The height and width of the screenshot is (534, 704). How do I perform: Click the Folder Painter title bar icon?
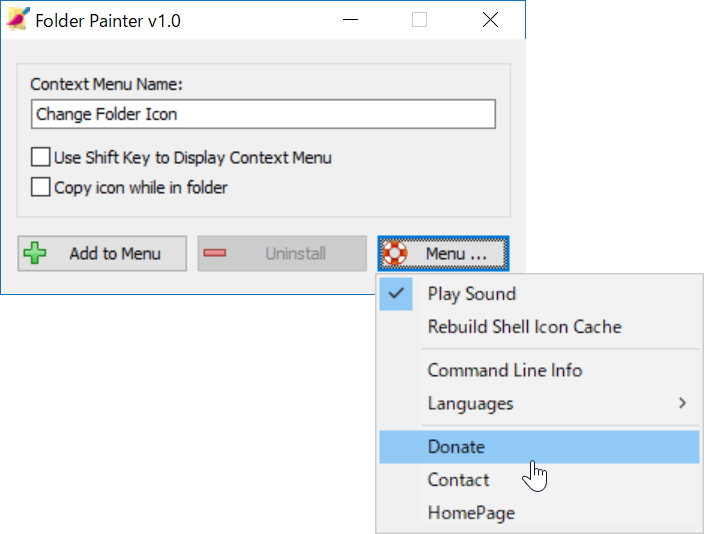18,19
